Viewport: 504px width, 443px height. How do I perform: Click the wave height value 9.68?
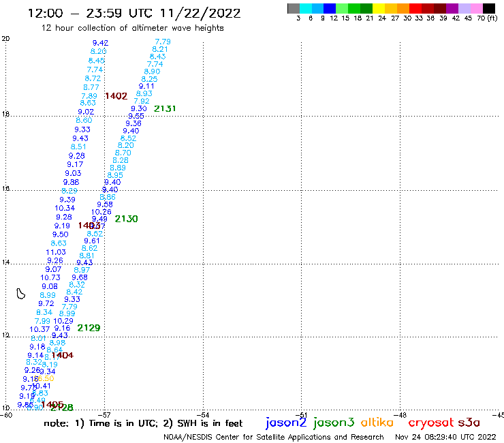(80, 277)
